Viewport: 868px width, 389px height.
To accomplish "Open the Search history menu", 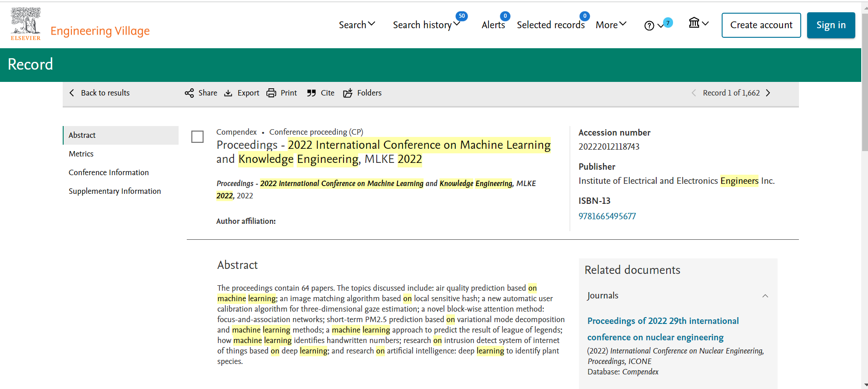I will point(426,25).
